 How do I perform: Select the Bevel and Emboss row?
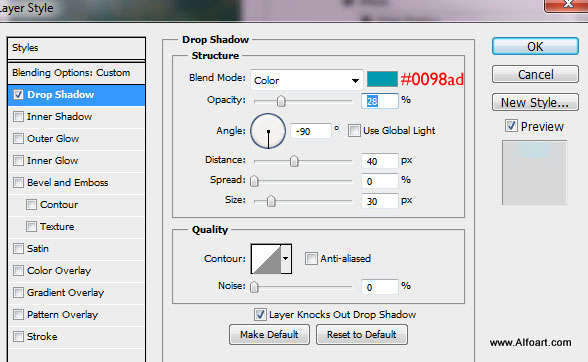(76, 183)
